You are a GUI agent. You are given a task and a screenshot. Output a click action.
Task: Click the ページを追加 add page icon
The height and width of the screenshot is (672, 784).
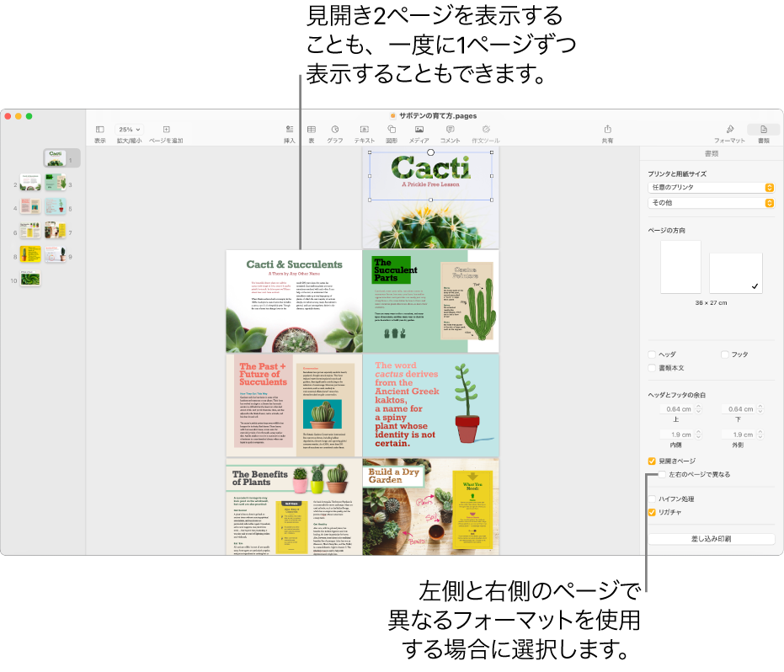pos(167,130)
